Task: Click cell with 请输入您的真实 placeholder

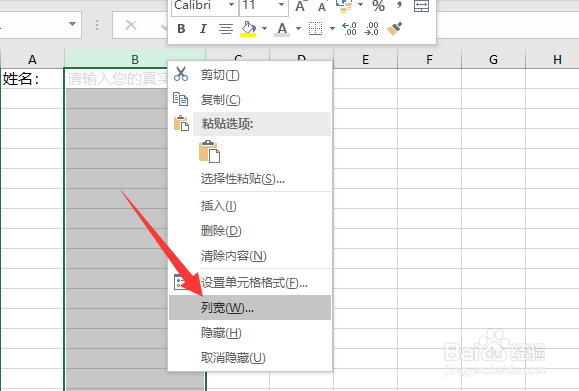Action: [116, 79]
